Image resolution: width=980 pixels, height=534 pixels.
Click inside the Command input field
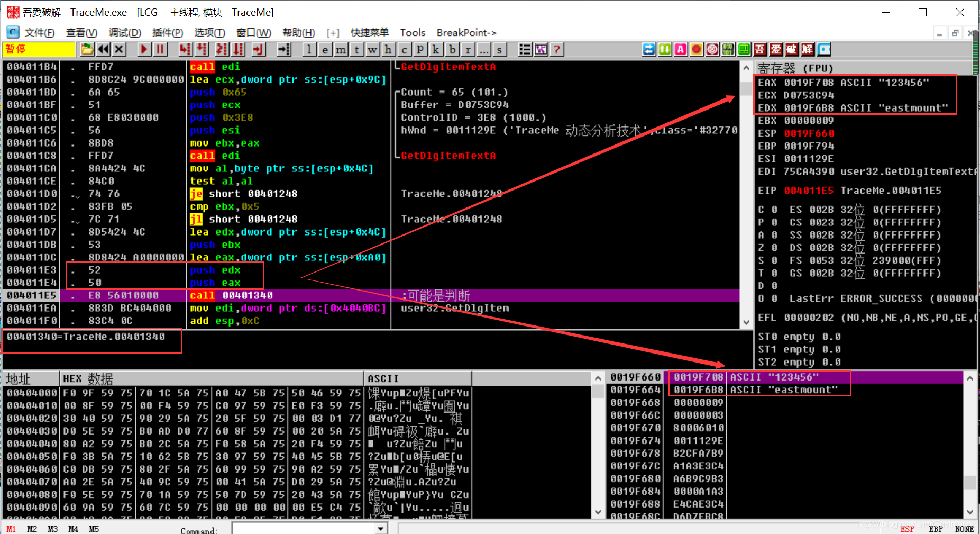(304, 528)
